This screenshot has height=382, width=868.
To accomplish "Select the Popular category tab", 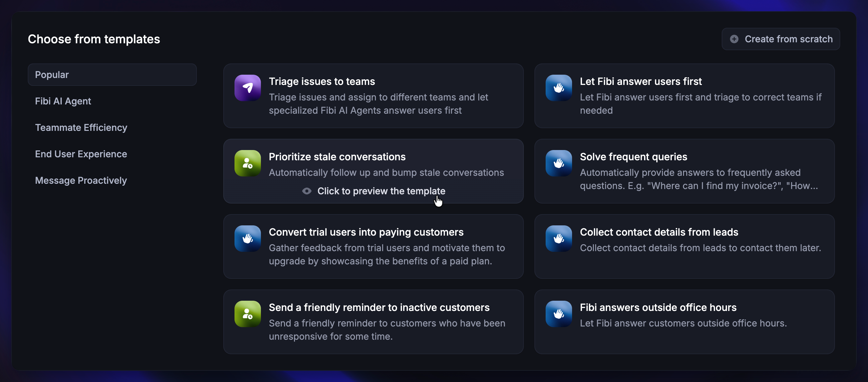I will (x=112, y=74).
